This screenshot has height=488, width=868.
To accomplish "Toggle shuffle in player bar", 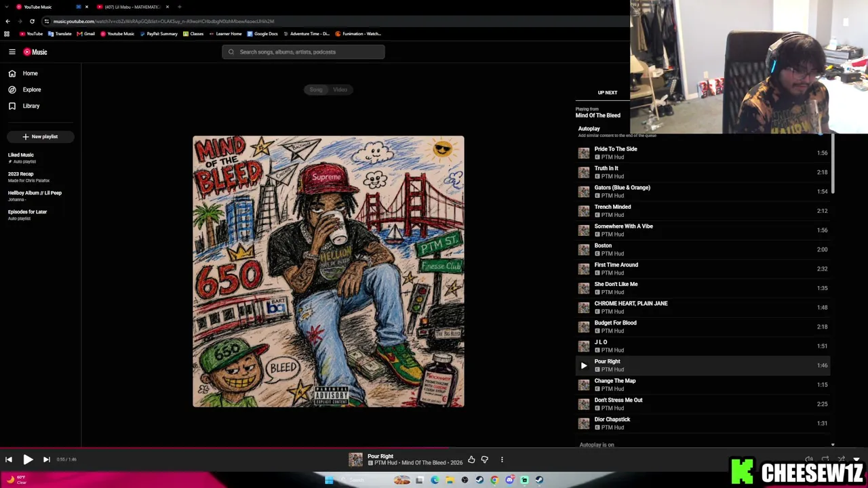I will tap(841, 460).
